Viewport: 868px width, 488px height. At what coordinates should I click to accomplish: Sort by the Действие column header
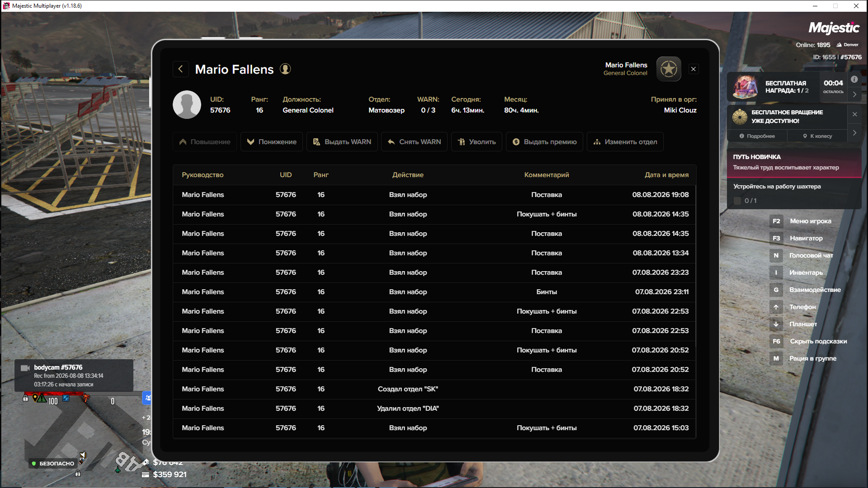(x=408, y=175)
